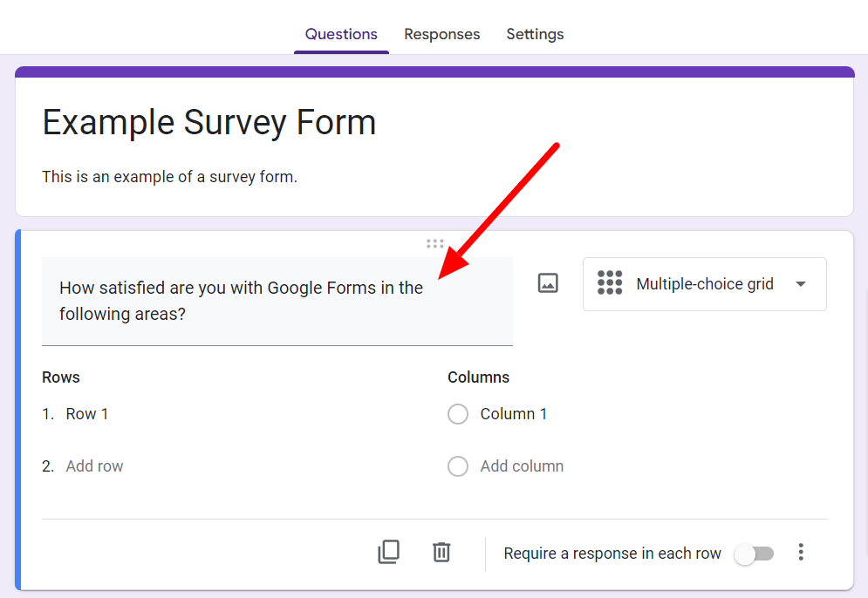
Task: Toggle Require a response in each row
Action: 754,554
